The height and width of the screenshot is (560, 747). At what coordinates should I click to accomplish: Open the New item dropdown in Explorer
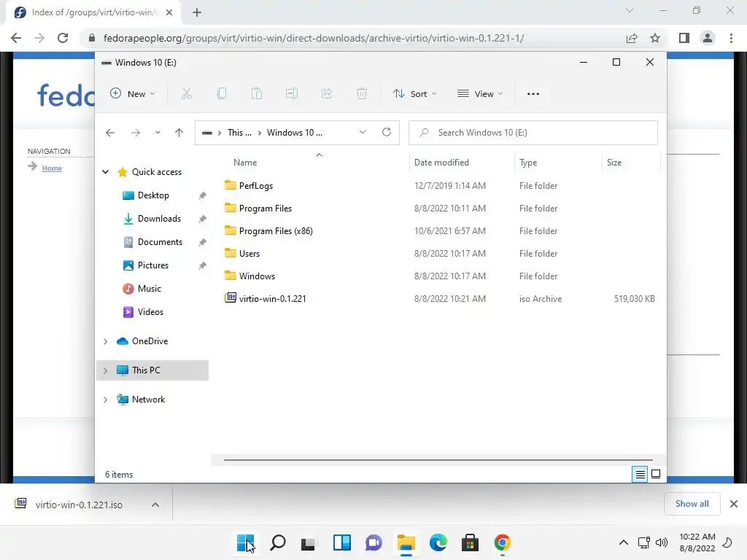(x=133, y=94)
